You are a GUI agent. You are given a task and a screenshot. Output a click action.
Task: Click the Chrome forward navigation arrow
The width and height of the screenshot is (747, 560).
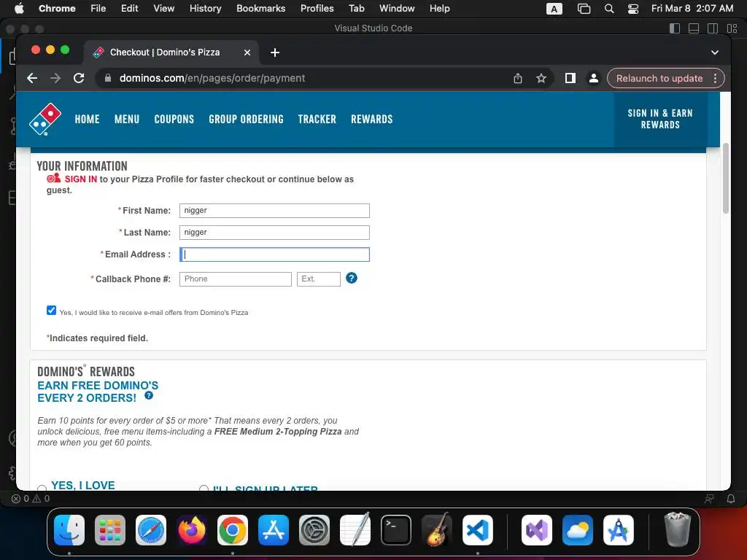click(55, 78)
